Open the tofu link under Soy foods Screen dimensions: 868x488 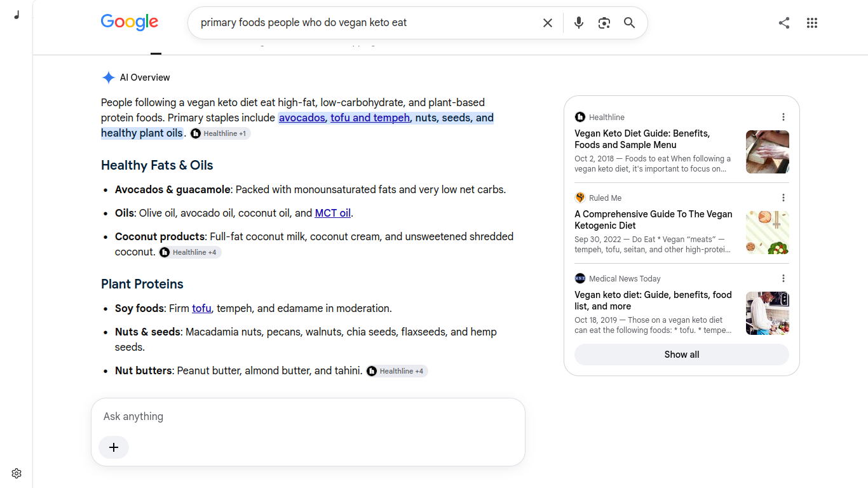[x=201, y=308]
